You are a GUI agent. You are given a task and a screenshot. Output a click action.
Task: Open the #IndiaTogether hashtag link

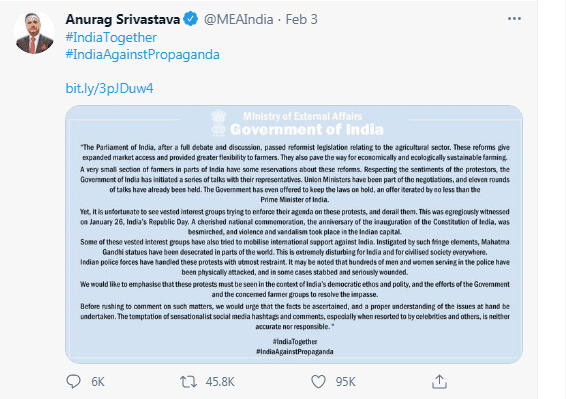coord(111,37)
